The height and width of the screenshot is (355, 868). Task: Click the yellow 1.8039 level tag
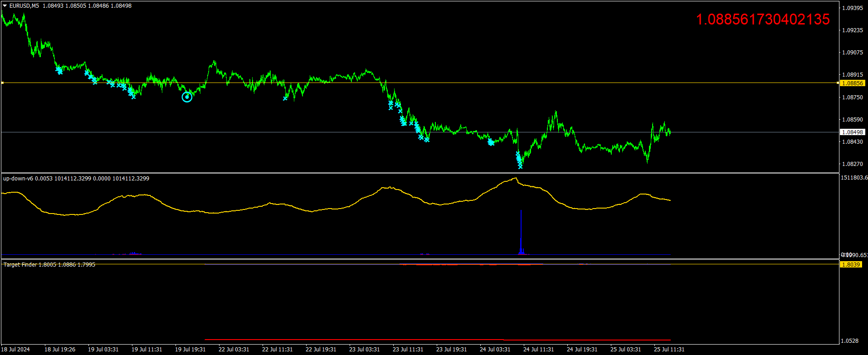851,264
